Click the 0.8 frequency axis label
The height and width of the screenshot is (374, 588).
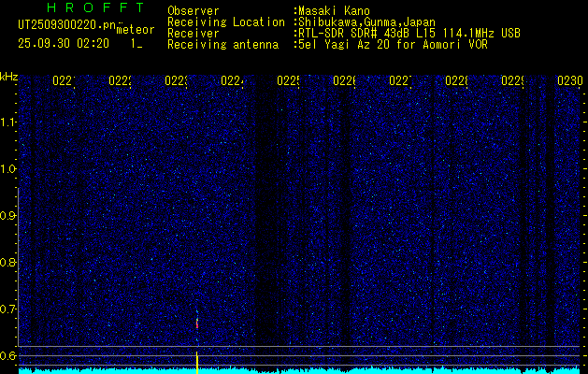8,262
